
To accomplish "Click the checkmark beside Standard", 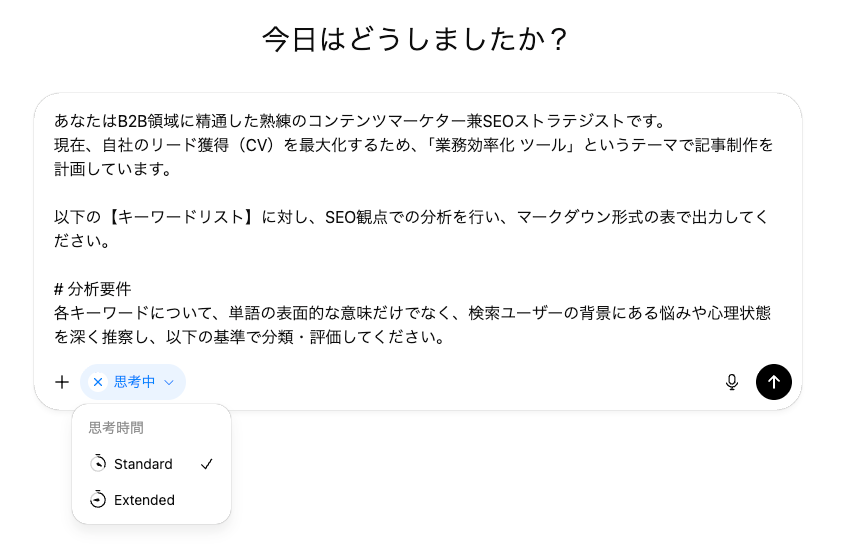I will click(x=207, y=464).
